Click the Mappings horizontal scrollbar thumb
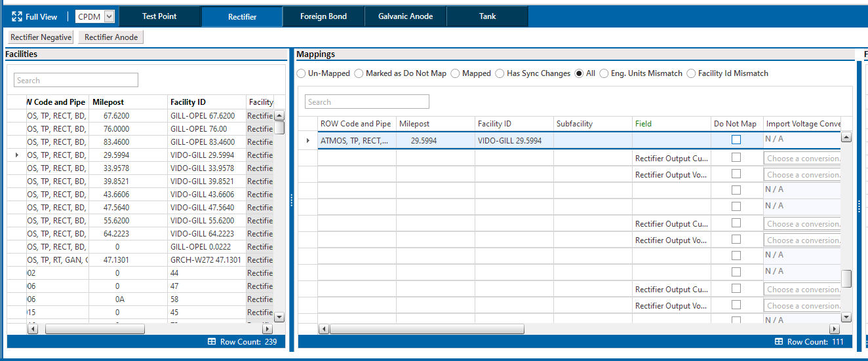 point(427,329)
